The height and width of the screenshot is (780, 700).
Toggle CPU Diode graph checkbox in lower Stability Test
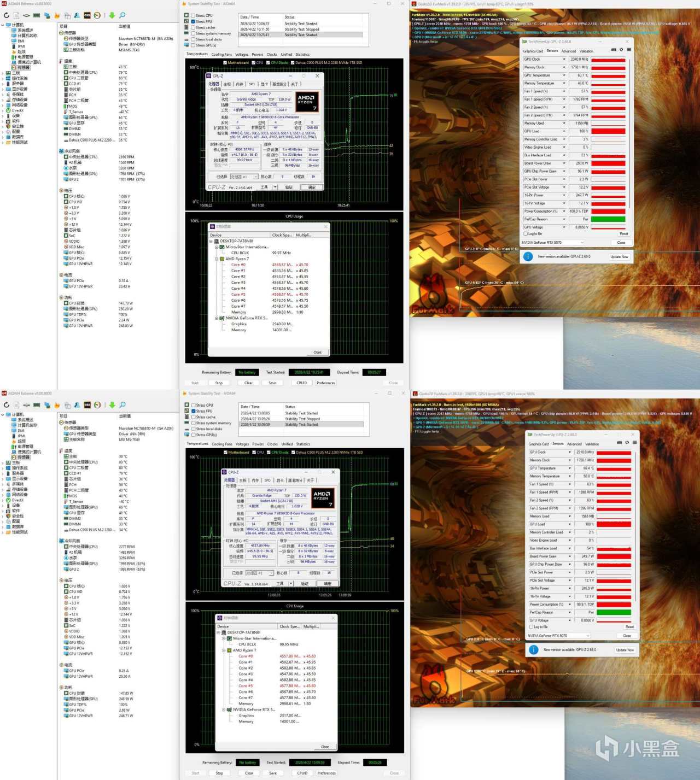point(269,453)
